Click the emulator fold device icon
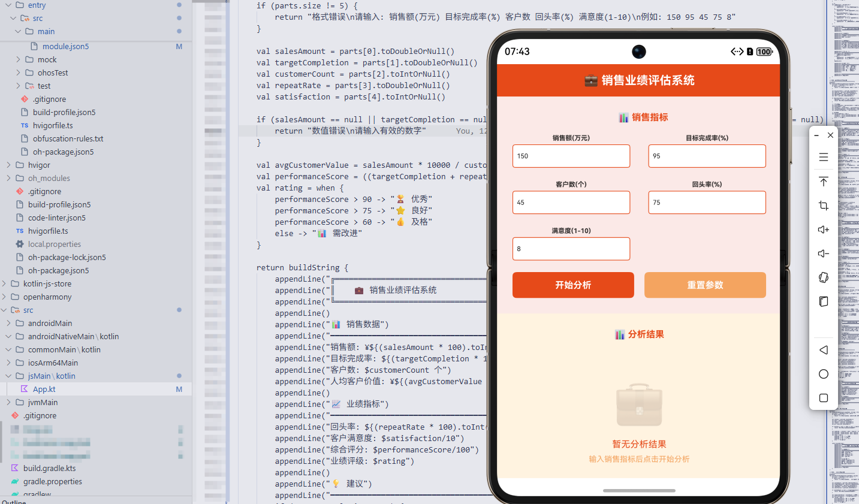The height and width of the screenshot is (504, 859). coord(823,301)
